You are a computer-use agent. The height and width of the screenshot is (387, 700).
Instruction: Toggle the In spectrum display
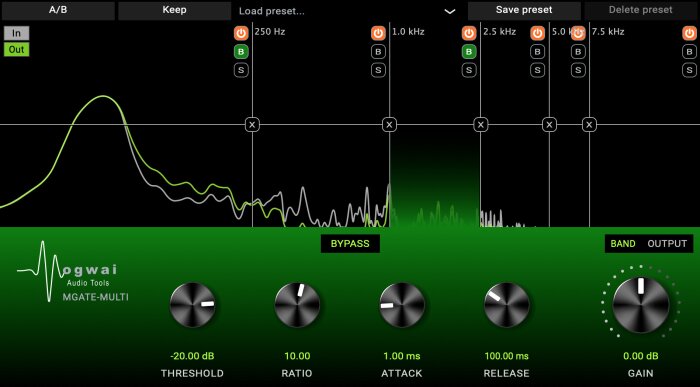[x=17, y=33]
